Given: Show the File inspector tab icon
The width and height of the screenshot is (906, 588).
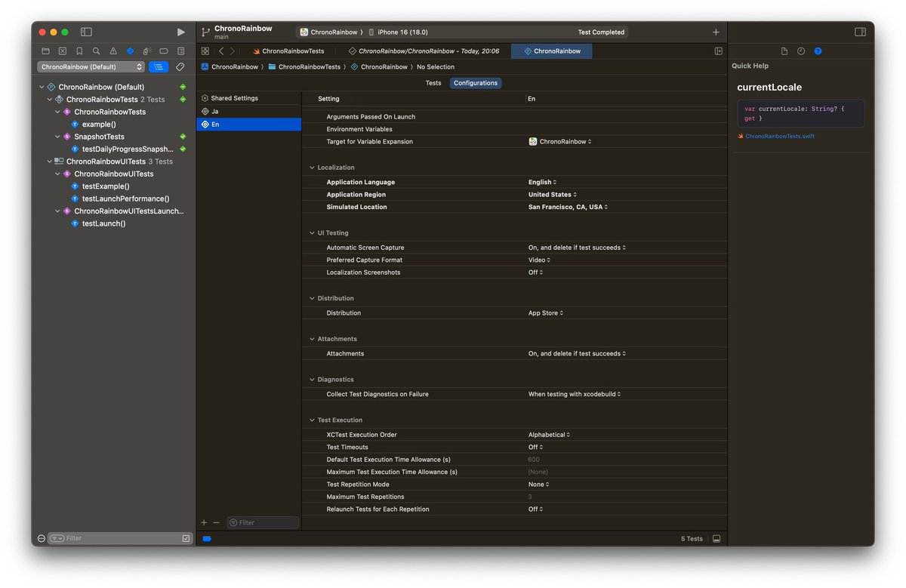Looking at the screenshot, I should tap(784, 51).
